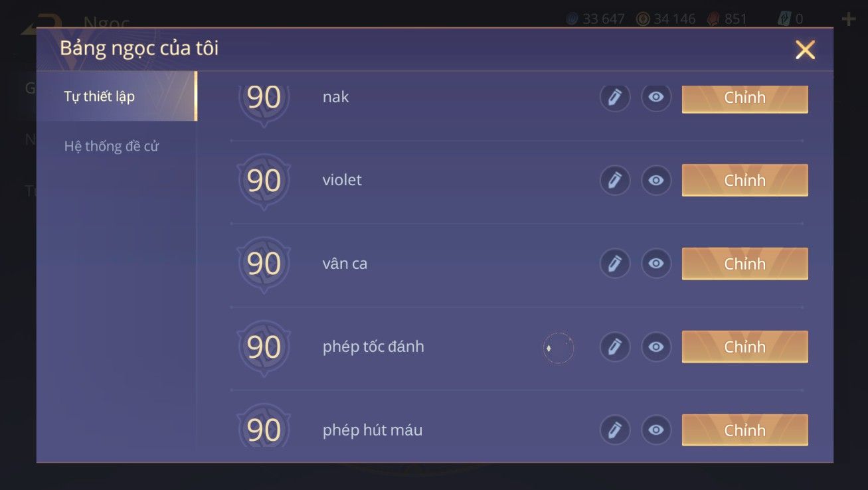This screenshot has height=490, width=868.
Task: Show vân ca rune details eye icon
Action: 656,264
